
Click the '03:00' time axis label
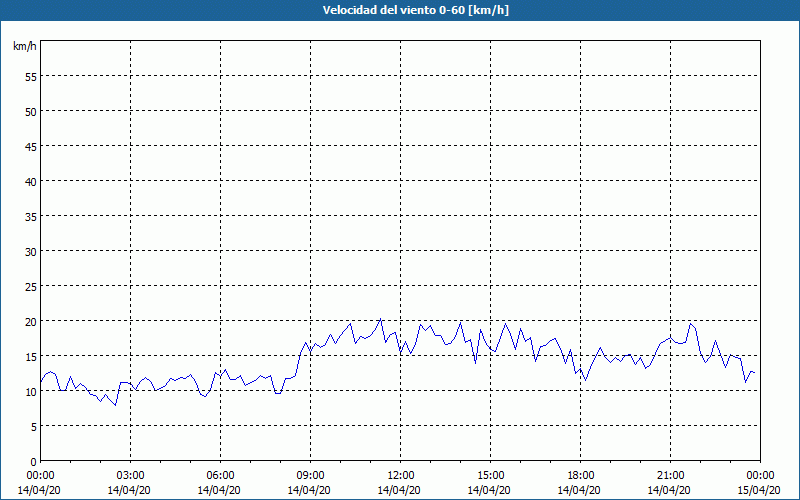[x=131, y=476]
